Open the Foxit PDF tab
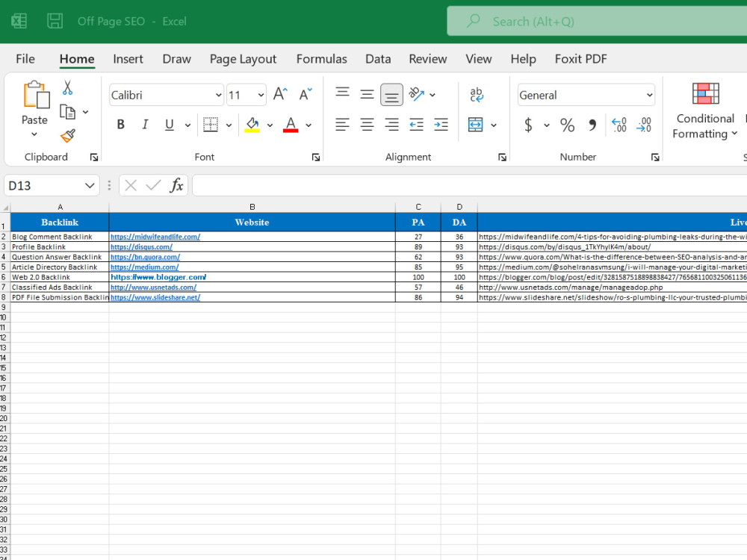747x560 pixels. tap(580, 59)
